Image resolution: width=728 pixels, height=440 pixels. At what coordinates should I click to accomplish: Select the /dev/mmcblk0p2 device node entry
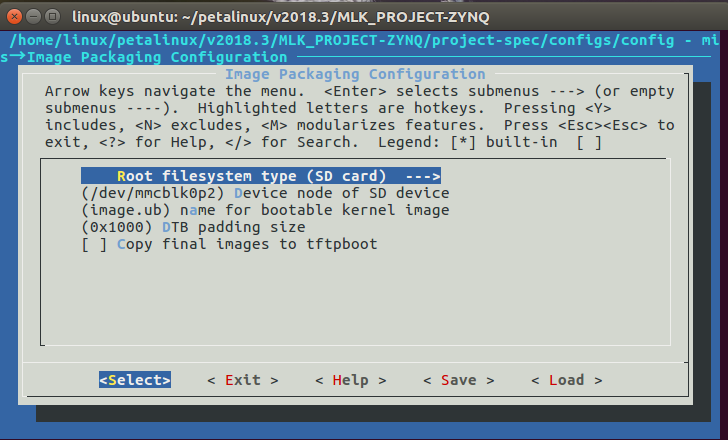tap(266, 193)
